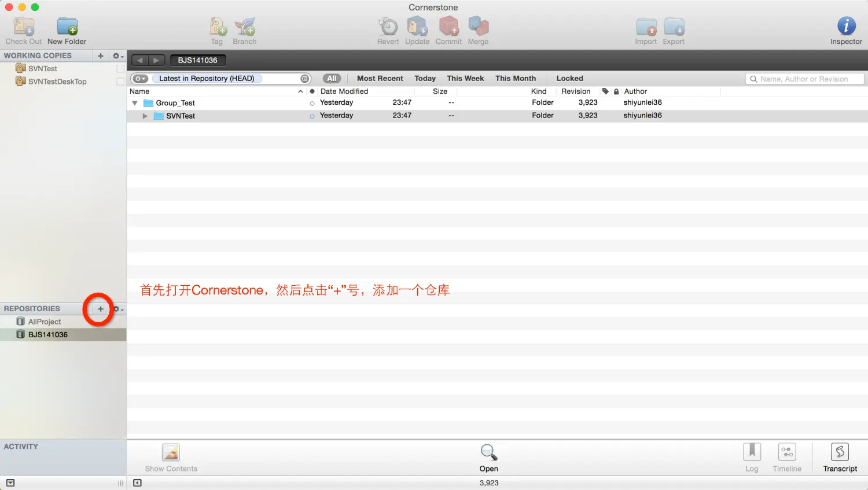The image size is (868, 490).
Task: Toggle checkbox next to SVNTestDeskTop
Action: coord(120,82)
